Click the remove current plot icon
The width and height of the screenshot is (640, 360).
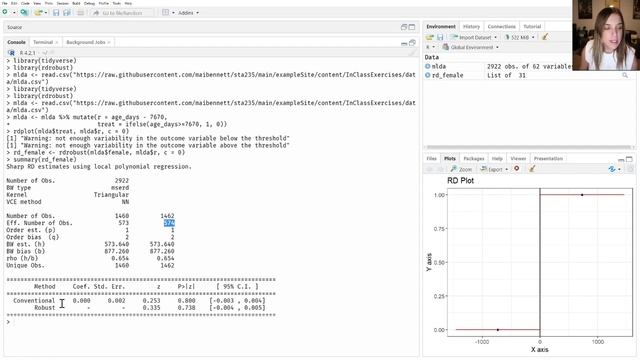coord(517,169)
